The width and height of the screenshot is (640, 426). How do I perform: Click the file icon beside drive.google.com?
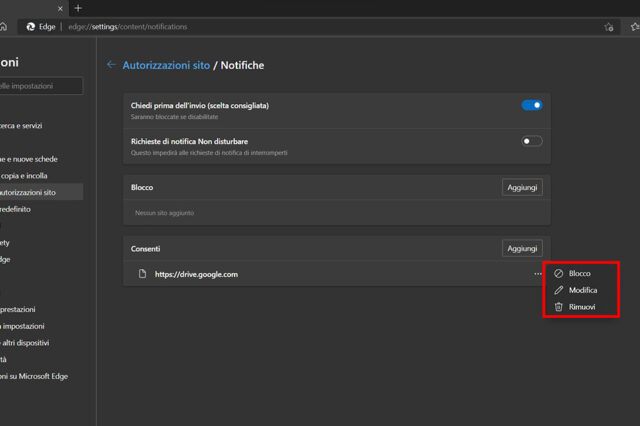tap(142, 274)
